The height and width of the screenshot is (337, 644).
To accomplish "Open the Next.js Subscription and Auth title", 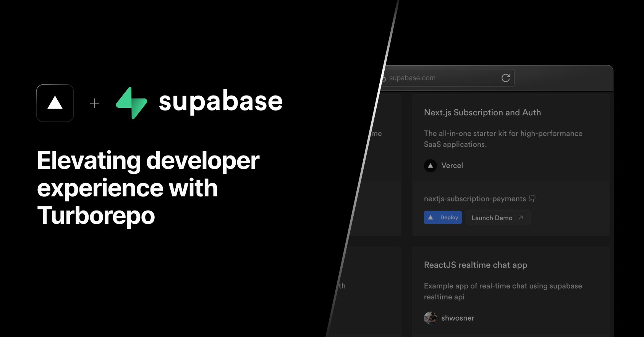I will tap(482, 112).
